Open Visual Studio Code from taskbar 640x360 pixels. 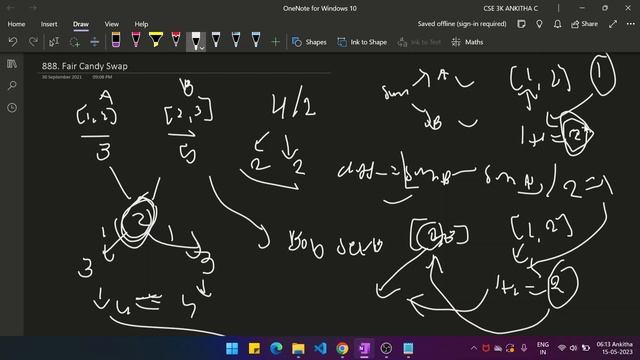tap(320, 349)
